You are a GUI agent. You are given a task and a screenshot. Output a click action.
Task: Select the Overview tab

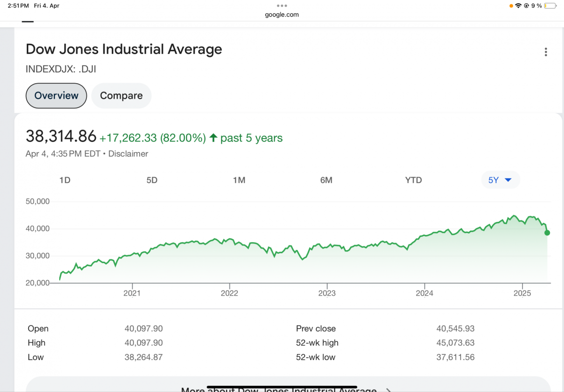[x=56, y=95]
